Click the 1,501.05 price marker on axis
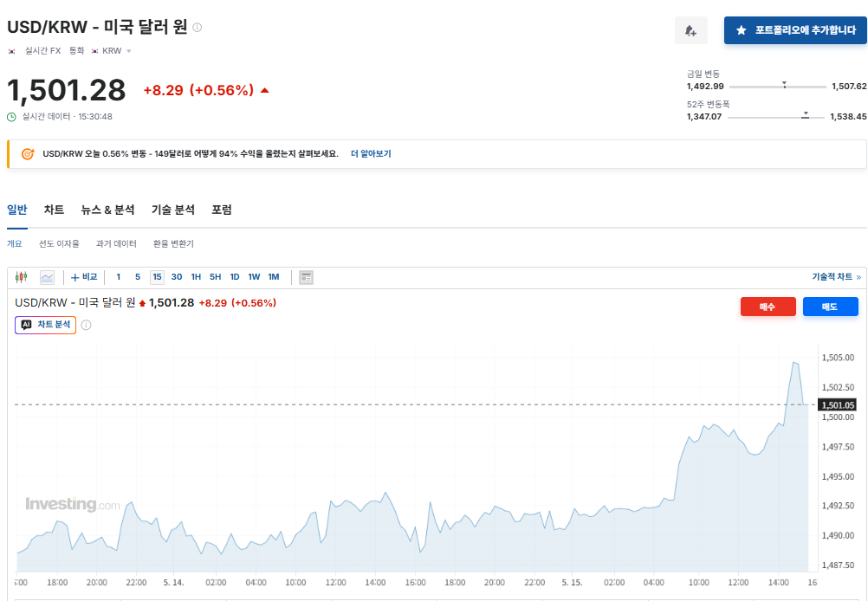This screenshot has width=868, height=601. 838,405
